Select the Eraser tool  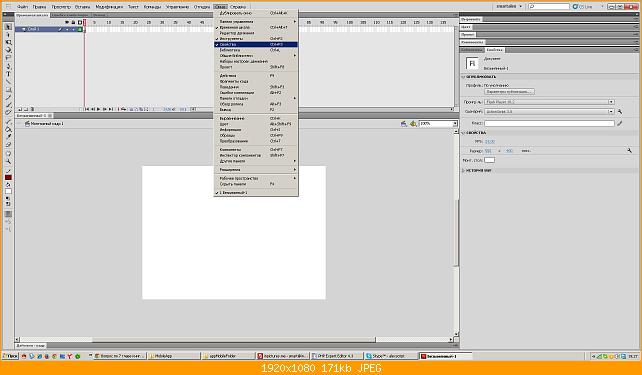point(8,145)
